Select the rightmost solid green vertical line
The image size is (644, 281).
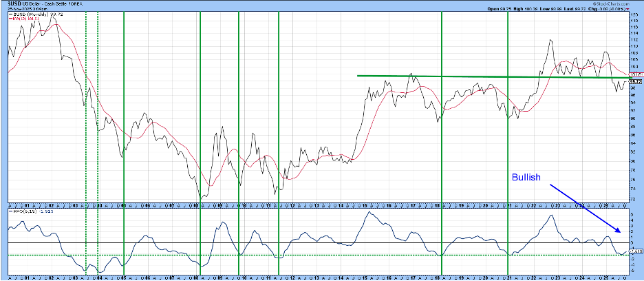[507, 138]
